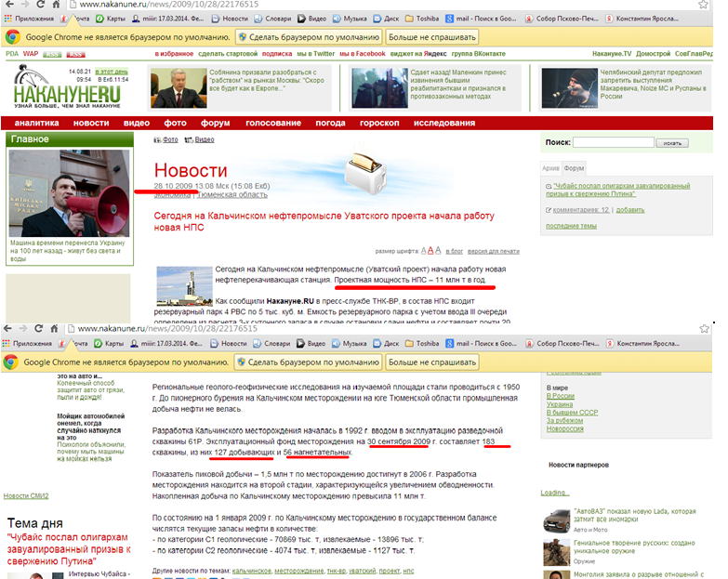The height and width of the screenshot is (579, 728).
Task: Open the гороскоп section in the red menu
Action: pyautogui.click(x=379, y=123)
